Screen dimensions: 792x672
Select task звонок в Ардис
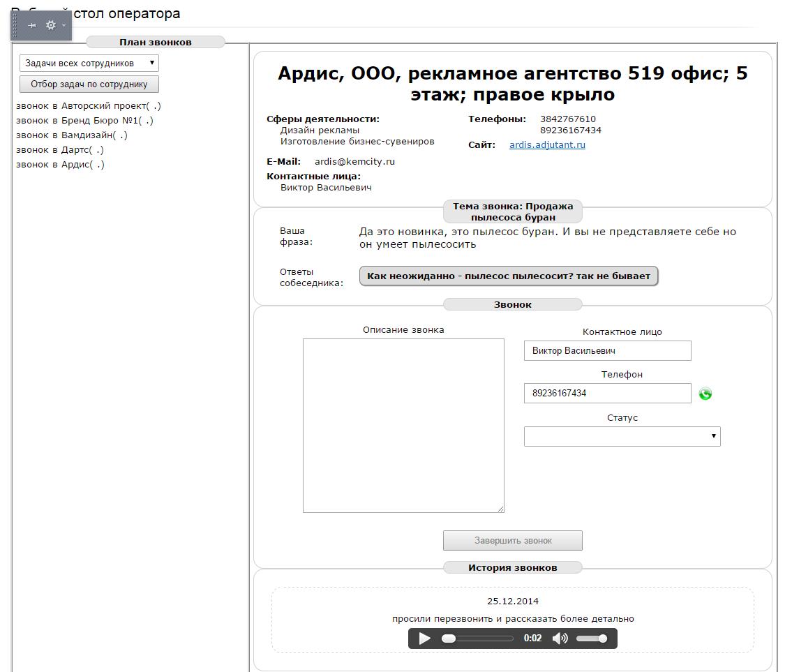coord(60,165)
